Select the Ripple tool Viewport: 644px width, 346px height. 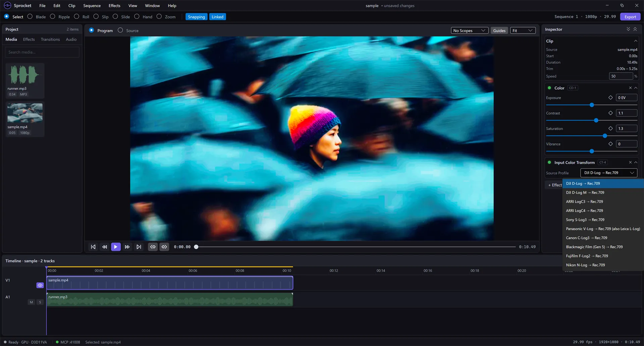(60, 16)
